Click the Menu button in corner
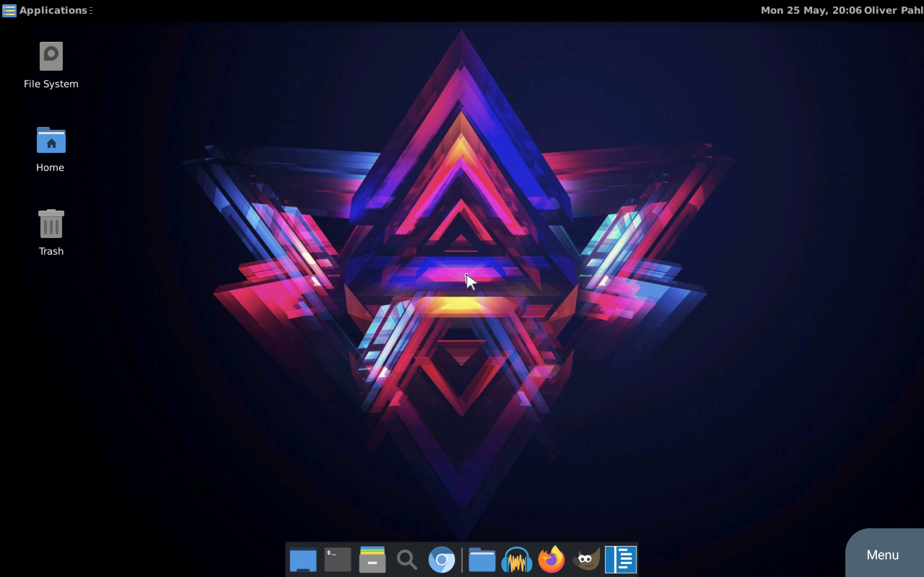924x577 pixels. 882,555
